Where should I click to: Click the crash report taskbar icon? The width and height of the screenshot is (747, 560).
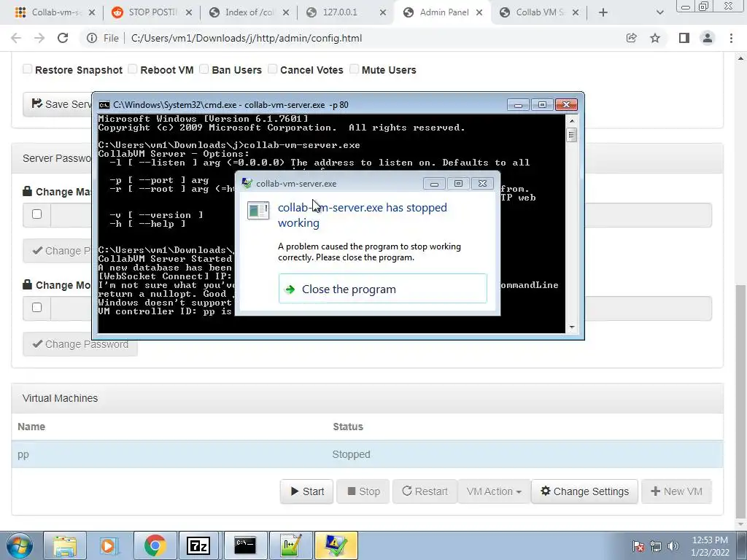336,545
